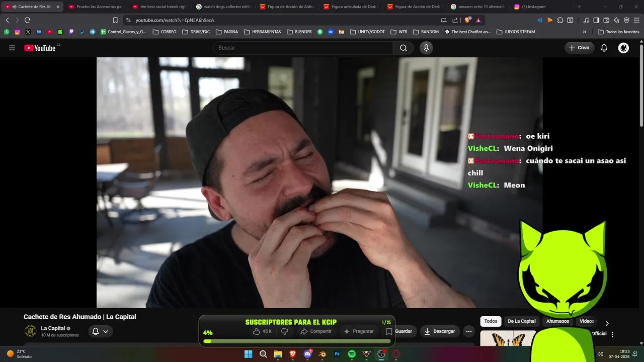Image resolution: width=644 pixels, height=362 pixels.
Task: Open the JUEGOS STREAM bookmarks folder
Action: (516, 32)
